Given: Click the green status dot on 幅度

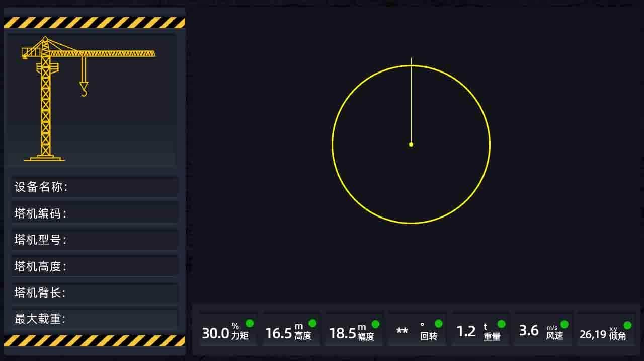Looking at the screenshot, I should [x=375, y=324].
